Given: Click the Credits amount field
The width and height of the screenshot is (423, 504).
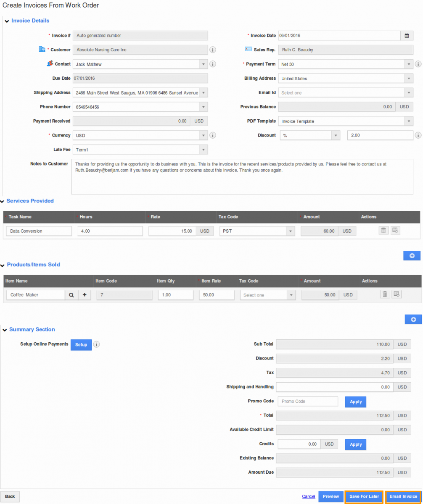Looking at the screenshot, I should pos(299,444).
